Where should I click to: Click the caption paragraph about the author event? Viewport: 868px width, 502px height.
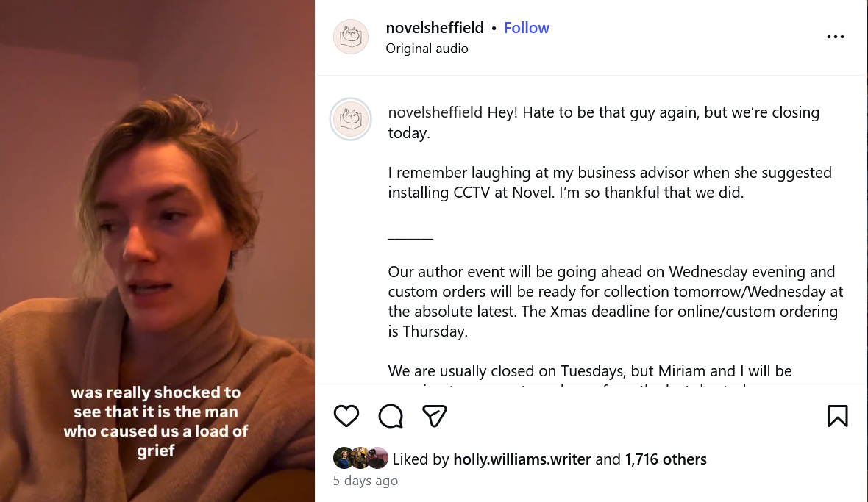point(615,301)
